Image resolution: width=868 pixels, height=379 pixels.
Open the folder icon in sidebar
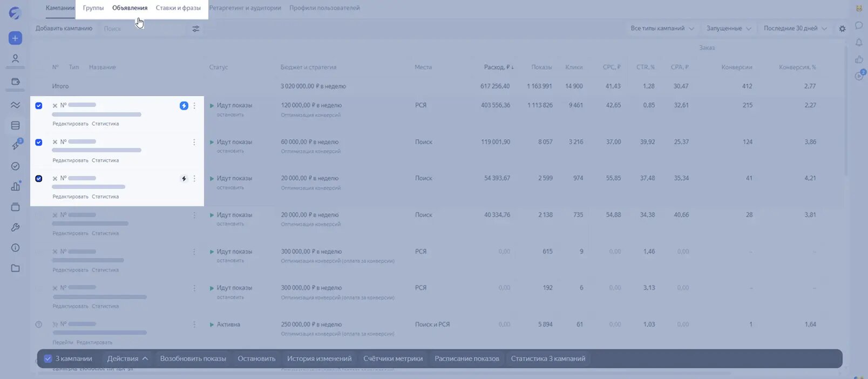click(x=15, y=268)
